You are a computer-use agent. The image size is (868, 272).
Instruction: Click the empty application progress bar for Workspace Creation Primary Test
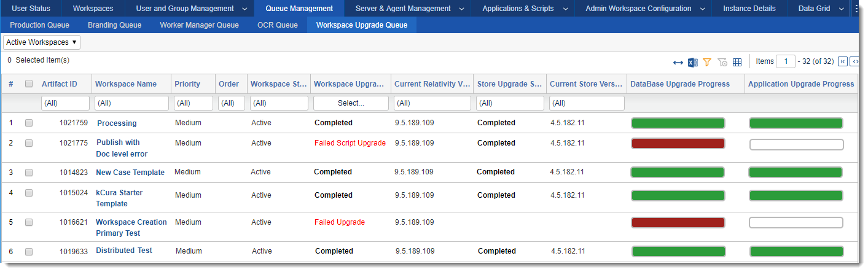(x=796, y=222)
